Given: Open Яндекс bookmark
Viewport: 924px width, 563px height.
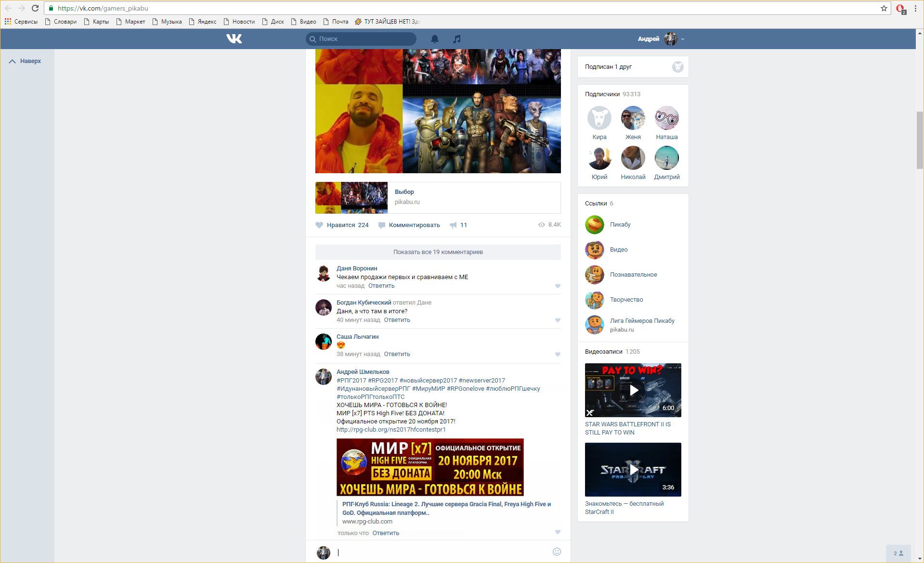Looking at the screenshot, I should [203, 22].
